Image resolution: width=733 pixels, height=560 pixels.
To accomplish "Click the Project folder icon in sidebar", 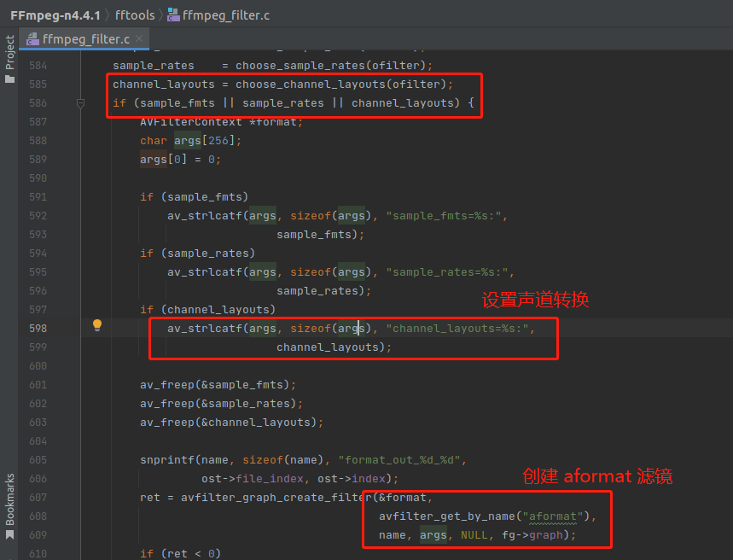I will pos(9,79).
